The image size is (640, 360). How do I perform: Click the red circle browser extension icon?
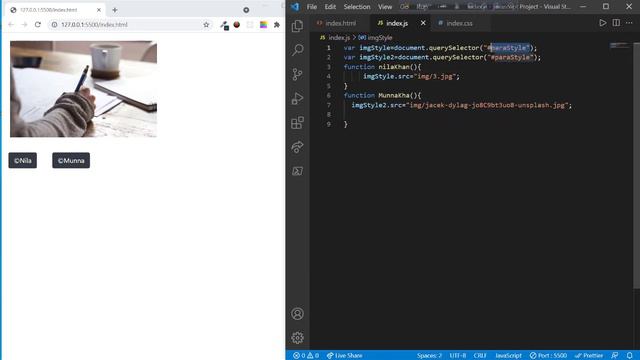tap(237, 24)
